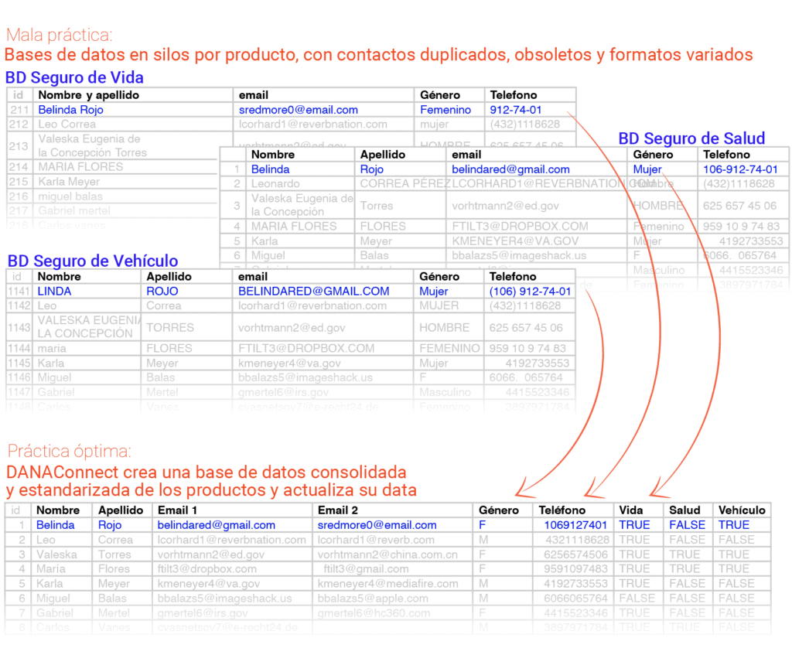Click the 'ftilt3@gmail.com' cell
Image resolution: width=792 pixels, height=672 pixels.
point(366,568)
